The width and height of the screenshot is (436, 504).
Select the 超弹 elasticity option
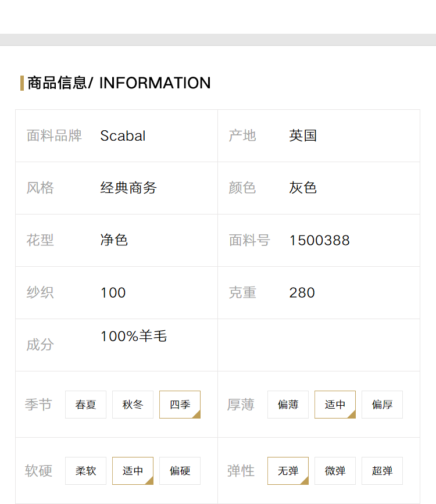point(382,470)
